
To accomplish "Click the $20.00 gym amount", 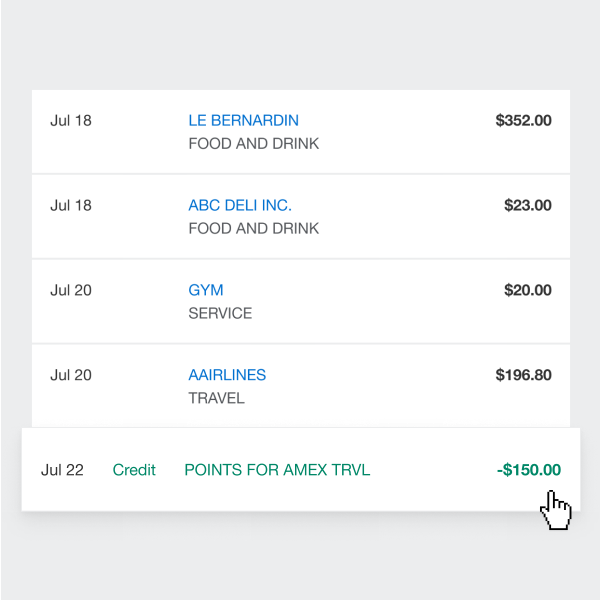I will (527, 290).
